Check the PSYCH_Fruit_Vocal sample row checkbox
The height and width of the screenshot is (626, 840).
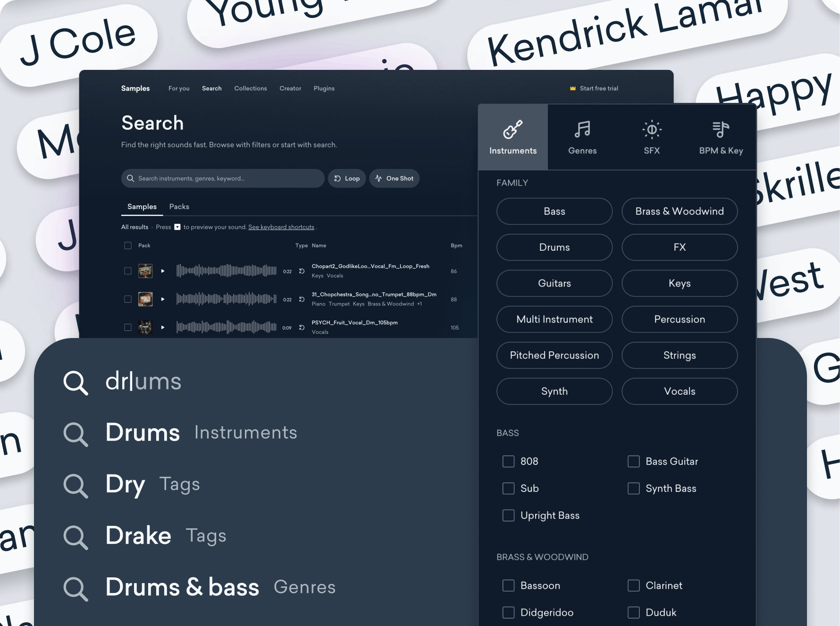click(x=128, y=327)
